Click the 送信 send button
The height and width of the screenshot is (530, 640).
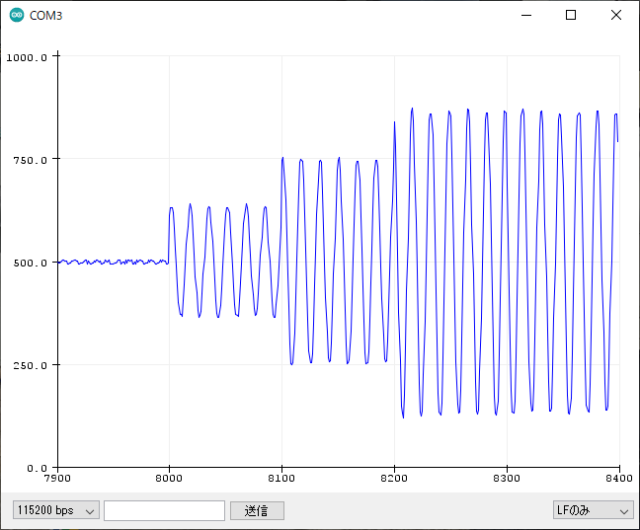(257, 510)
